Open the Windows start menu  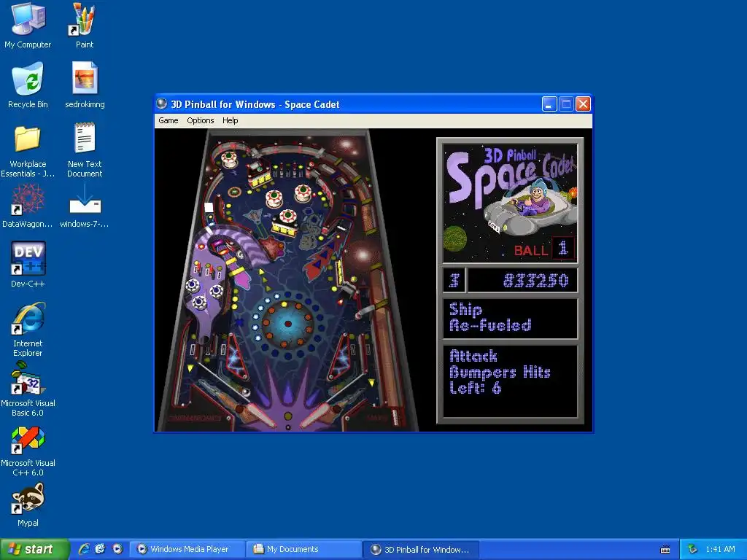click(x=34, y=549)
